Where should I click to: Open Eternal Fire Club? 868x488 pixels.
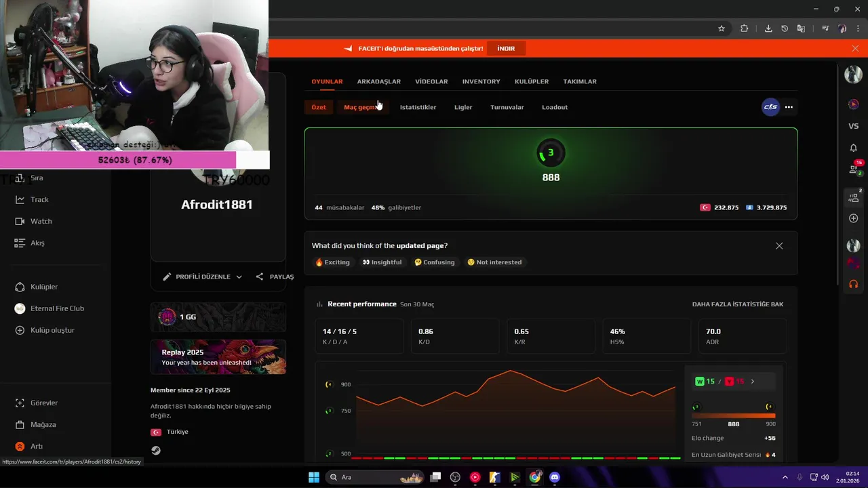point(49,308)
